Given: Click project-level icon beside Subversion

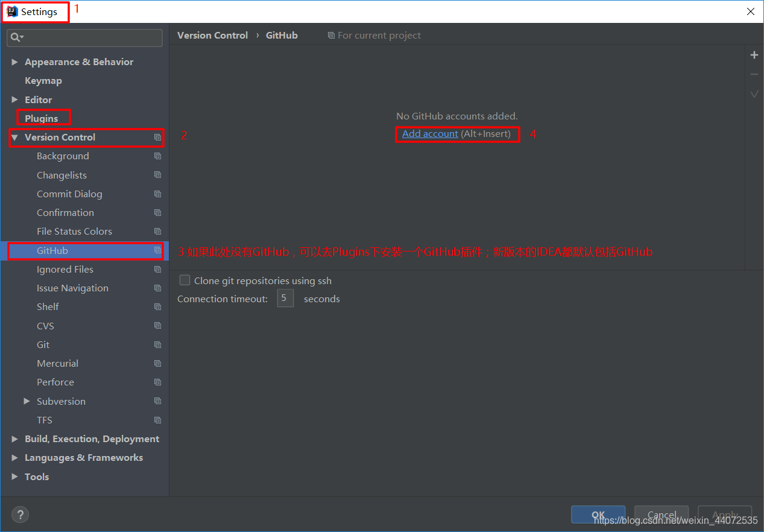Looking at the screenshot, I should click(x=157, y=401).
